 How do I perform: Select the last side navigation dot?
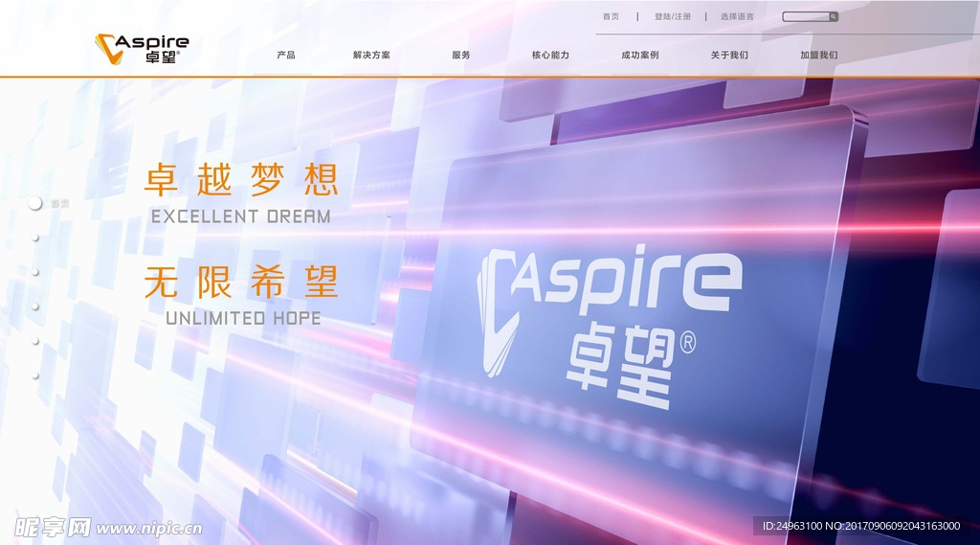click(x=35, y=375)
